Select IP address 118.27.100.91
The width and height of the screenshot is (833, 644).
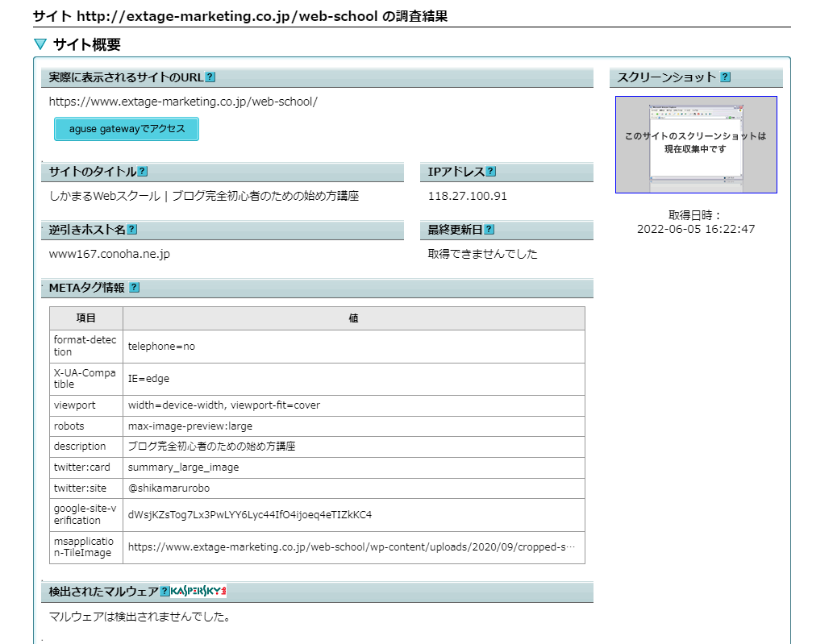[x=468, y=196]
